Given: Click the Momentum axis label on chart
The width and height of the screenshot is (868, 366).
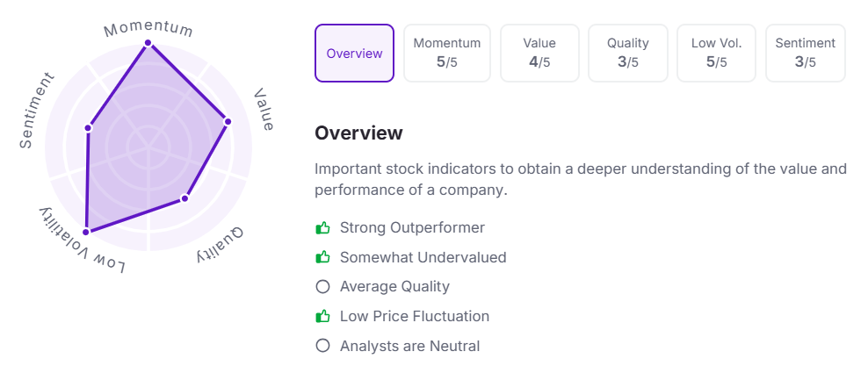Looking at the screenshot, I should (148, 27).
